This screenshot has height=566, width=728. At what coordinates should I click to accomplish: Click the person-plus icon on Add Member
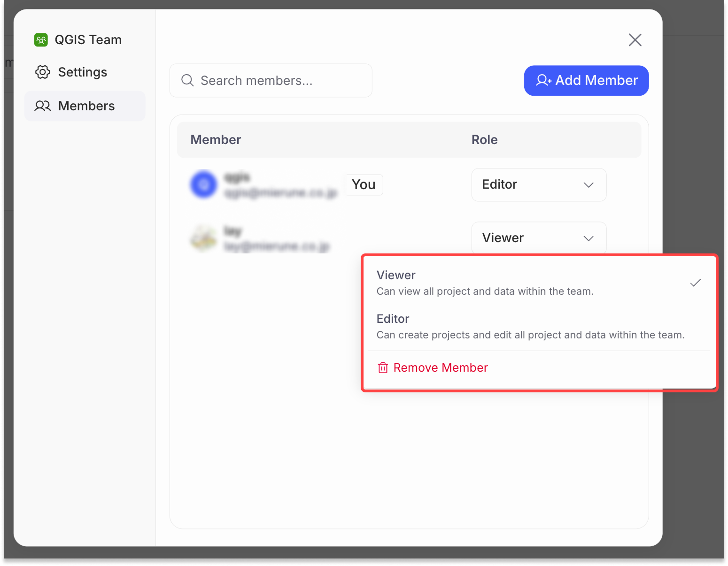543,81
